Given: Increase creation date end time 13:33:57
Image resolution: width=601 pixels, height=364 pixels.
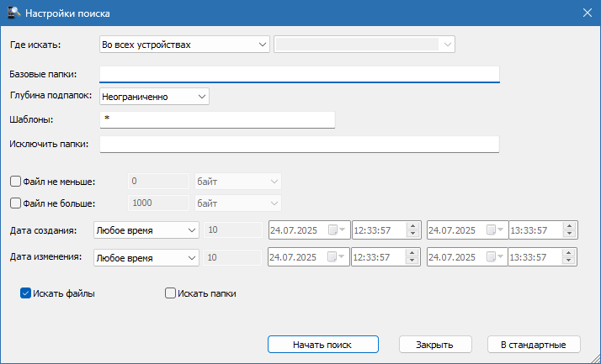Looking at the screenshot, I should [x=570, y=226].
